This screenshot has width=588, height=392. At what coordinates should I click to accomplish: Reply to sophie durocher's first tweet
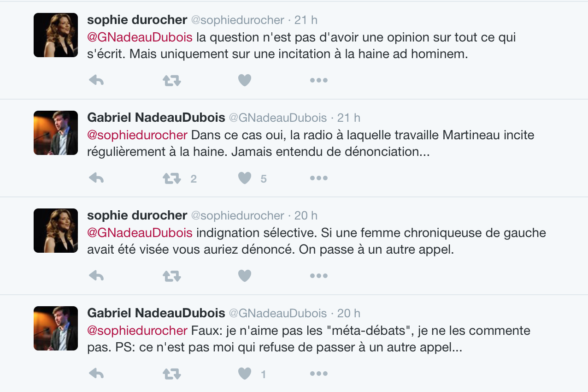point(96,81)
